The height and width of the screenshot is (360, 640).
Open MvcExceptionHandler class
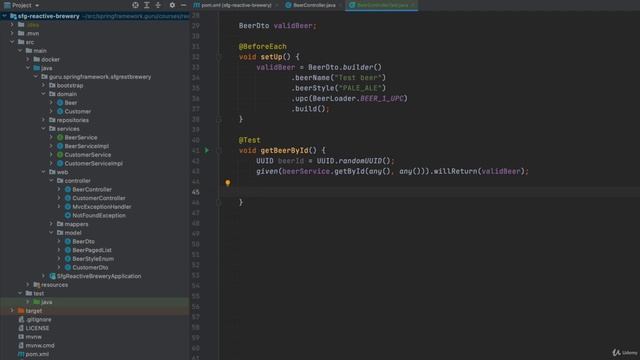click(x=102, y=207)
